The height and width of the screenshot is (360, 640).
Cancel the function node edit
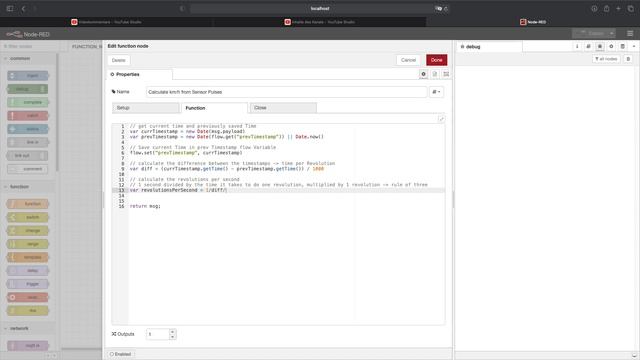coord(408,60)
